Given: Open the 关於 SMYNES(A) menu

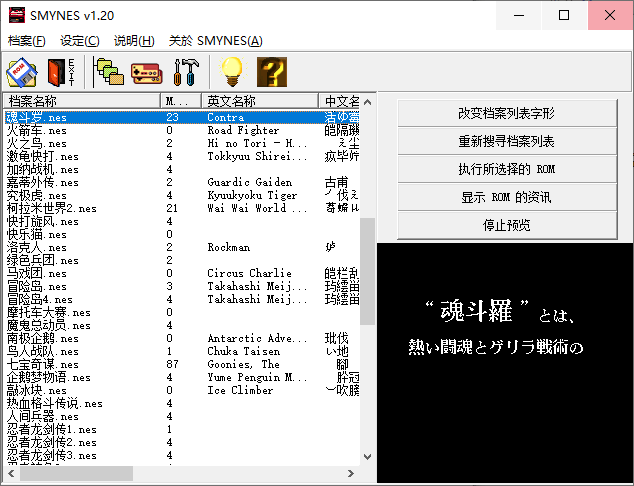Looking at the screenshot, I should 215,41.
